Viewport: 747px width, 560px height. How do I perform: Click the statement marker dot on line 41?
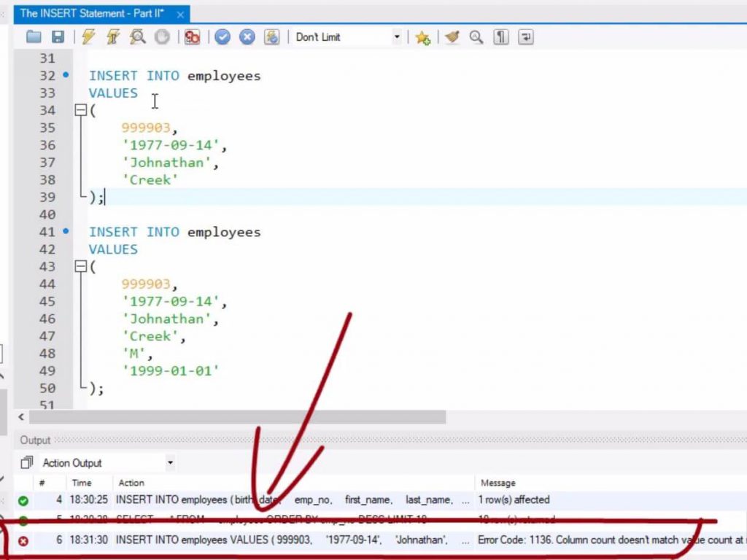66,231
